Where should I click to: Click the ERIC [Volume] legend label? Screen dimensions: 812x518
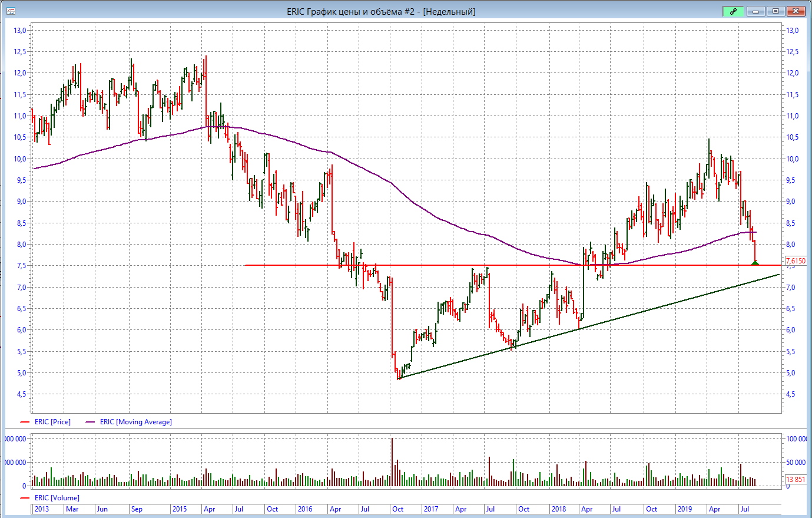pyautogui.click(x=57, y=498)
